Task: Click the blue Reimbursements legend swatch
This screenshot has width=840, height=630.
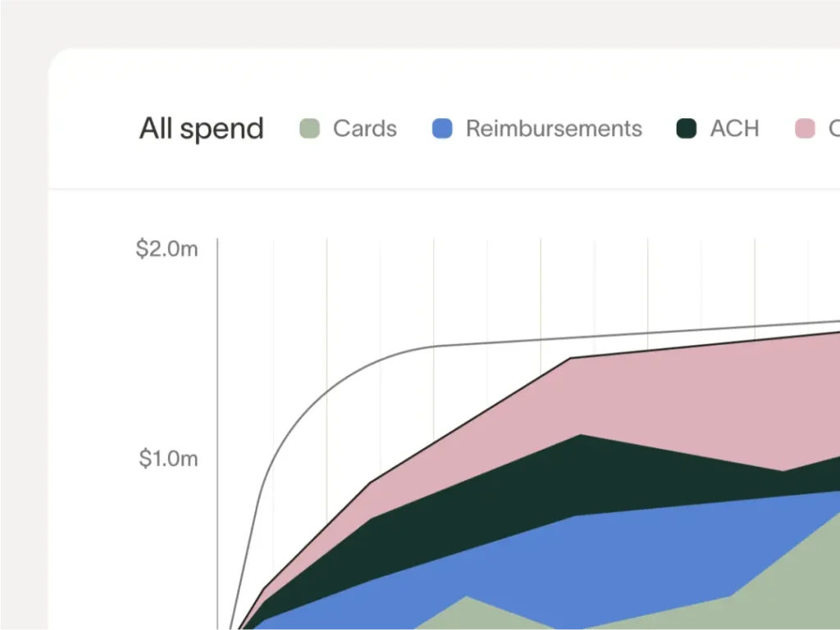Action: click(442, 129)
